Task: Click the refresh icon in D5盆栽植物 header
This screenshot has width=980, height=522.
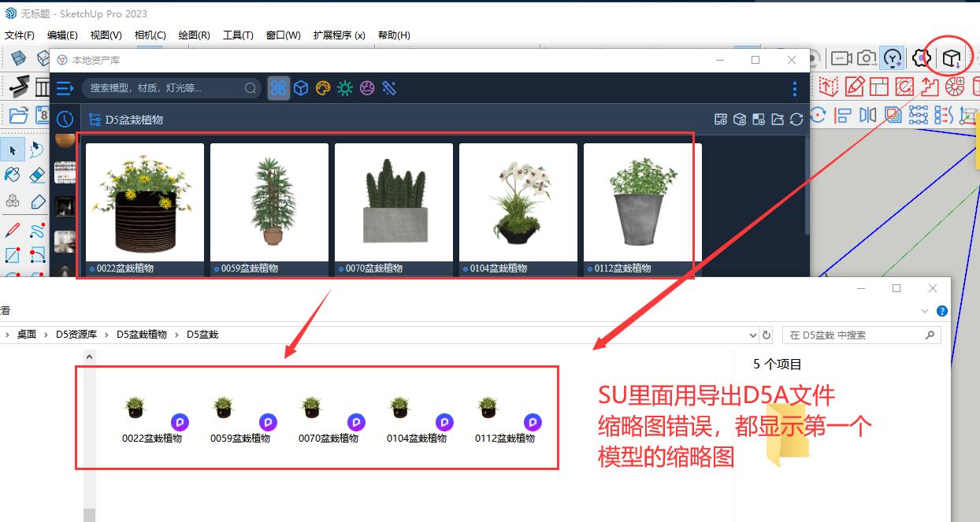Action: tap(796, 120)
